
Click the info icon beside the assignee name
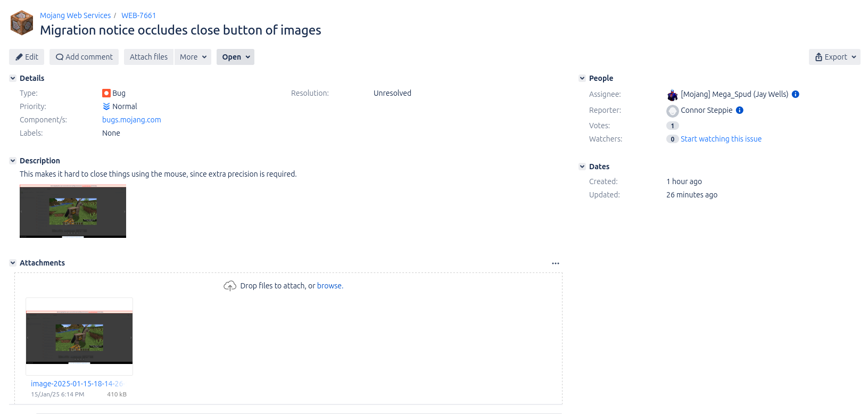tap(796, 94)
